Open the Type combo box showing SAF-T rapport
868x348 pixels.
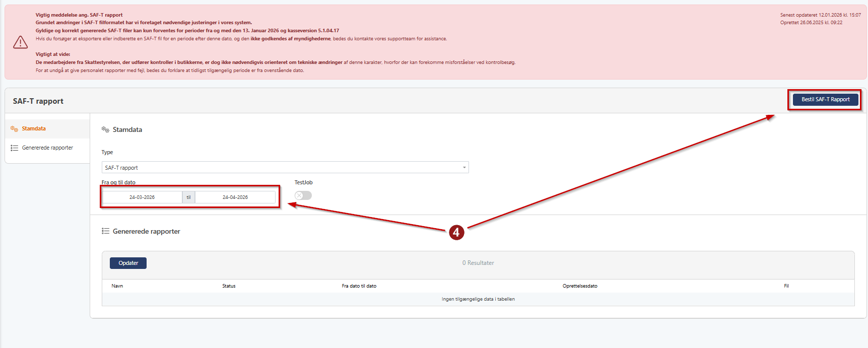pos(285,168)
